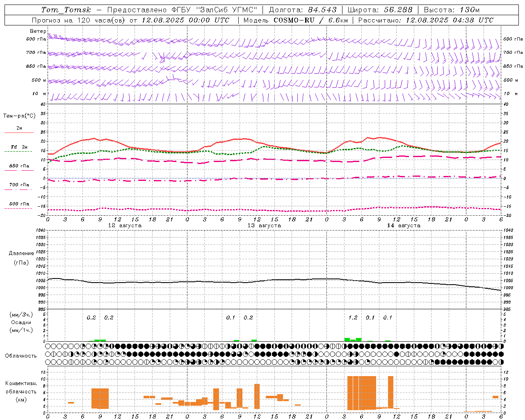This screenshot has width=525, height=420.
Task: Click the Рассчитано: 12.08.2025 04:38 UTC text
Action: tap(426, 20)
